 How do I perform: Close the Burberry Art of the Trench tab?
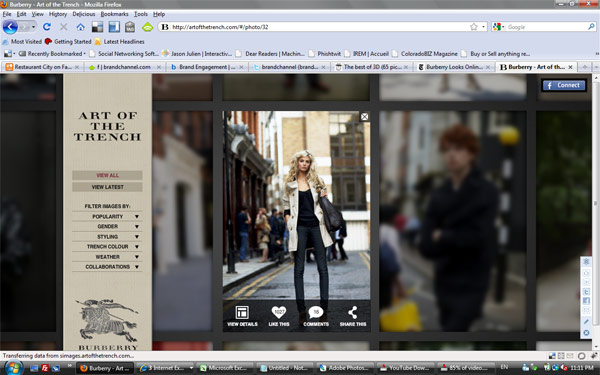[x=570, y=67]
